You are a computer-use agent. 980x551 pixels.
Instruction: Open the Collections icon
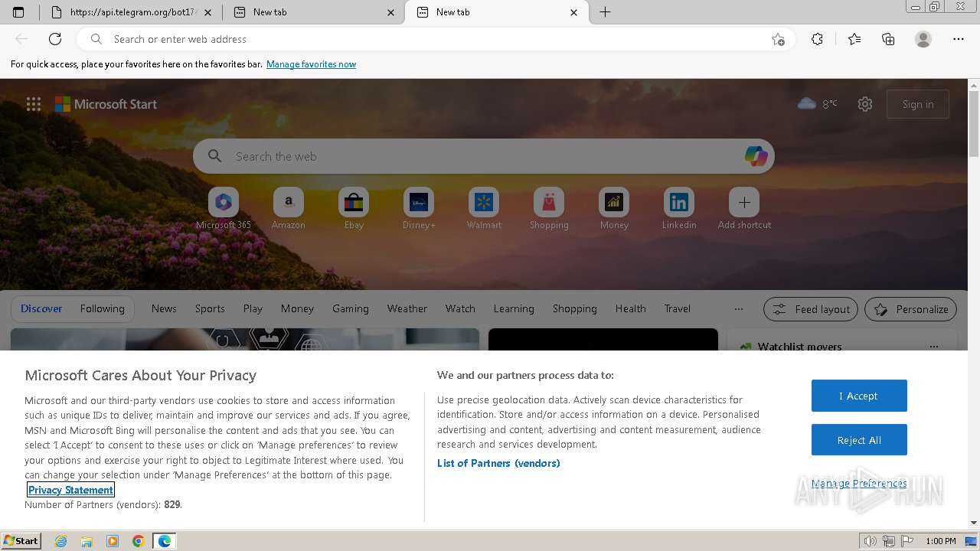(x=888, y=39)
